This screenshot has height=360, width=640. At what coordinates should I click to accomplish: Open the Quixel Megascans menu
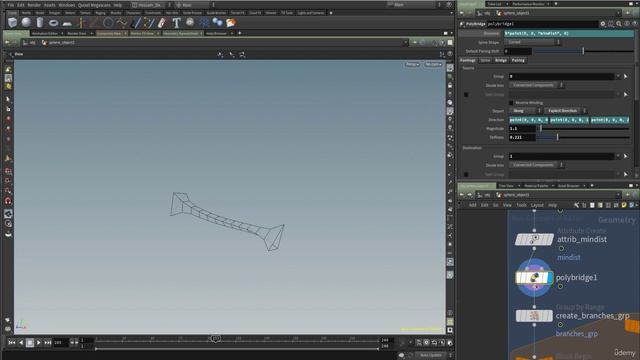tap(94, 5)
